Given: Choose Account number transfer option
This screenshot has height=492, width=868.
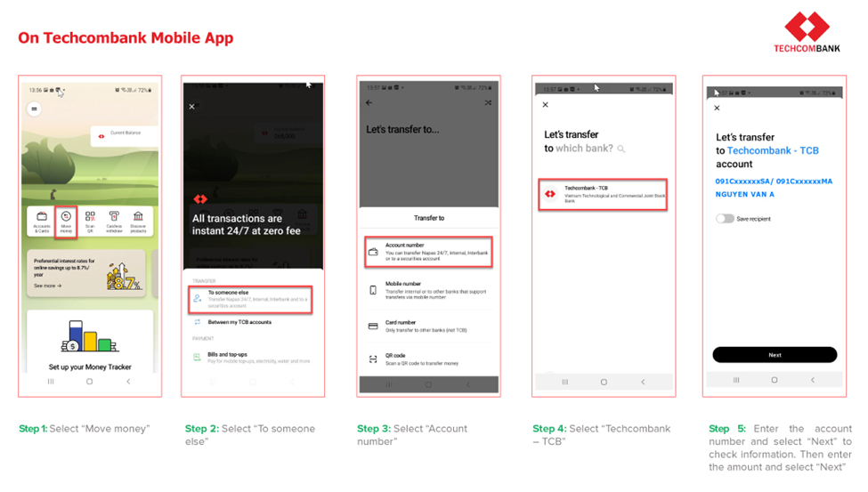Looking at the screenshot, I should (428, 252).
